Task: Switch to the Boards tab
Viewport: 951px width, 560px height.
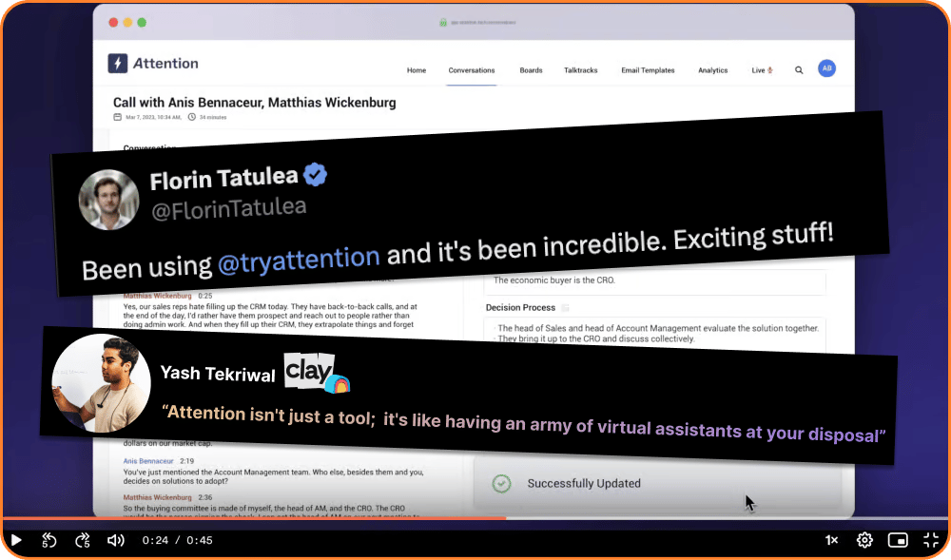Action: point(531,70)
